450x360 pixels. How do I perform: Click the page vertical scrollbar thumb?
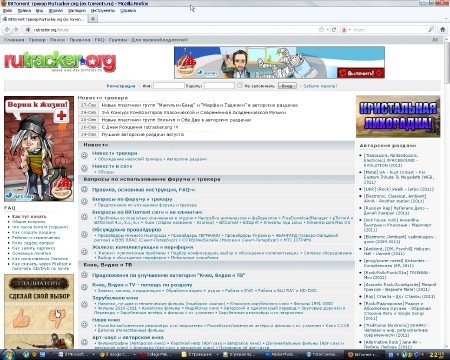click(447, 63)
